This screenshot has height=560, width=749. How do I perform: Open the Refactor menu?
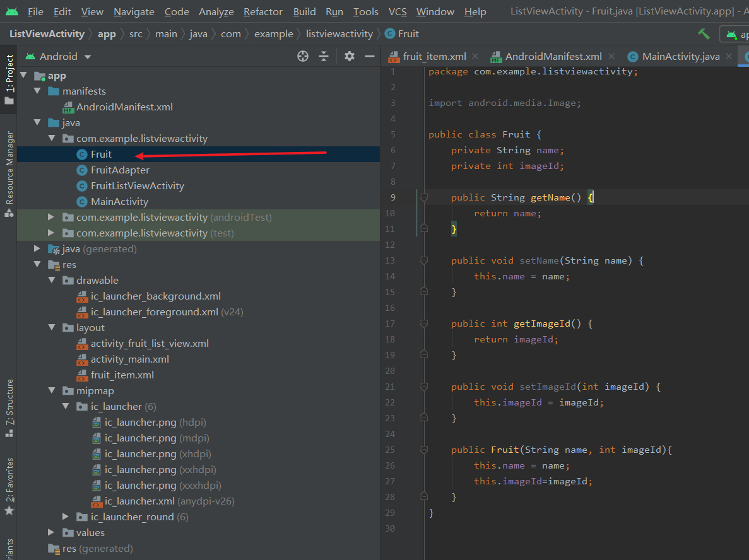[262, 11]
